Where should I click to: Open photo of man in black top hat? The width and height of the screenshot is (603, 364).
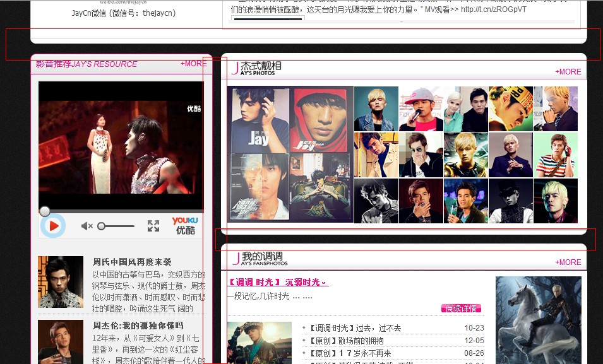(x=511, y=201)
